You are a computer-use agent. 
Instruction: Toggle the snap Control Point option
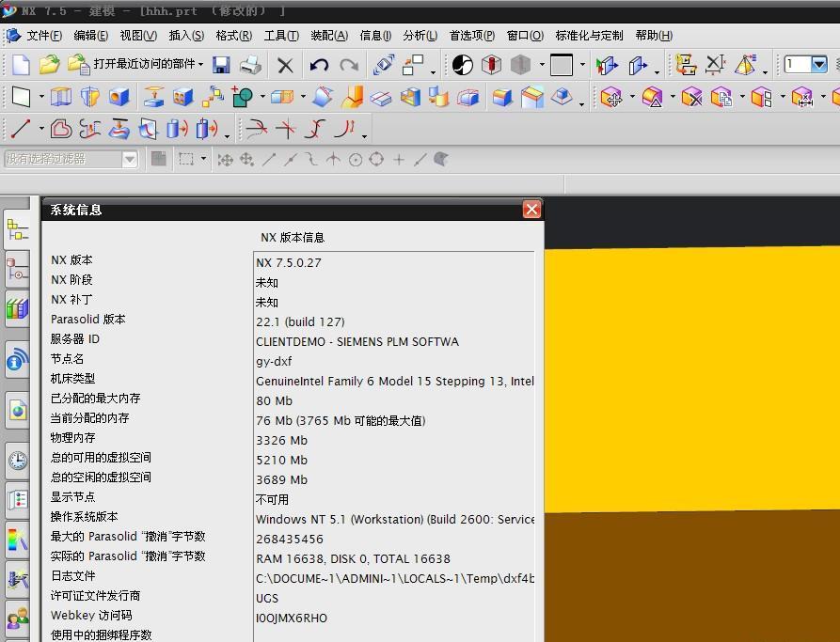311,159
